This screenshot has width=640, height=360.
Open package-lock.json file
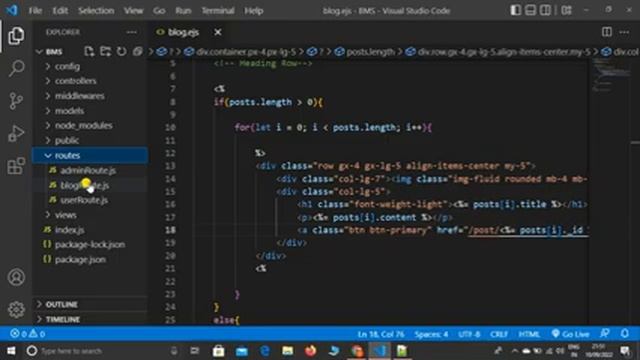[x=90, y=244]
